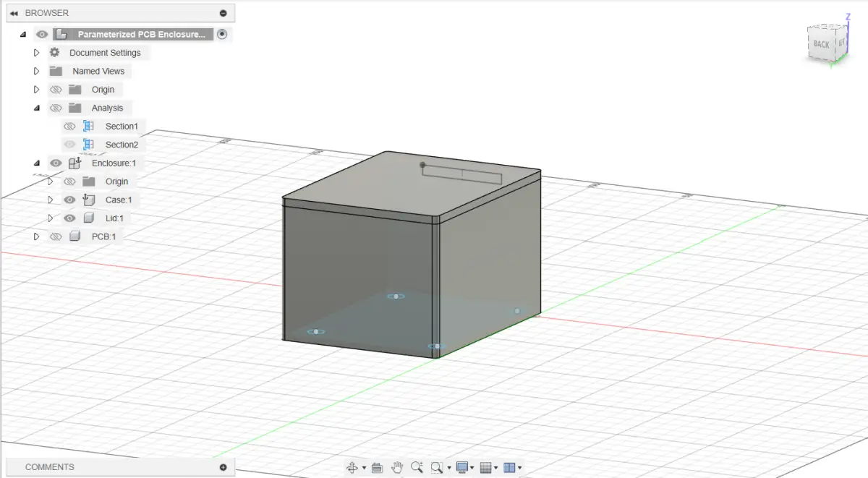The width and height of the screenshot is (868, 478).
Task: Click the Section2 section analysis icon
Action: tap(88, 145)
